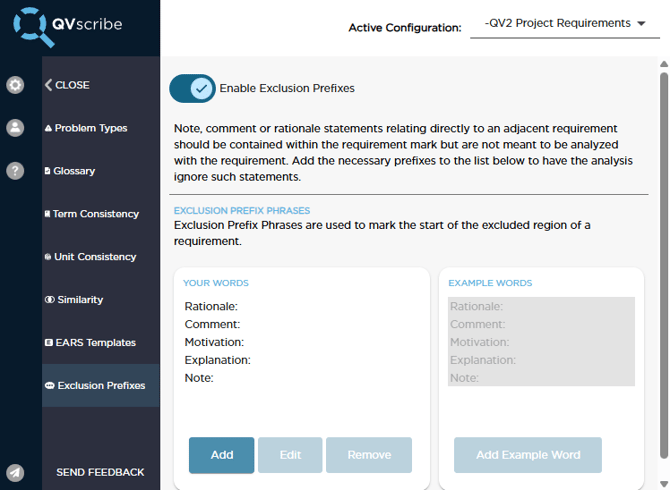Screen dimensions: 670x490
Task: Open Unit Consistency settings
Action: point(94,257)
